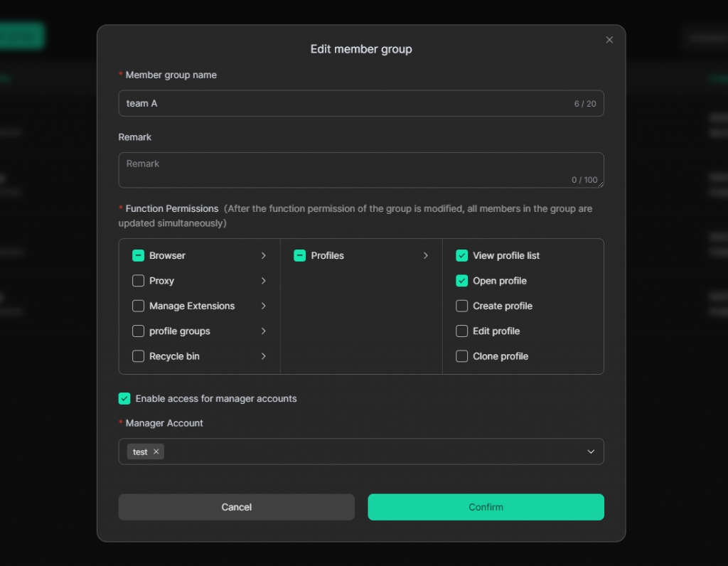
Task: Disable access for manager accounts checkbox
Action: [x=124, y=399]
